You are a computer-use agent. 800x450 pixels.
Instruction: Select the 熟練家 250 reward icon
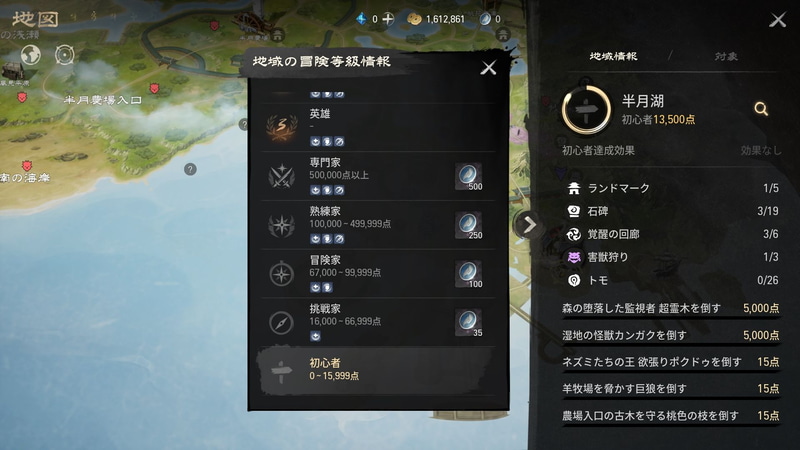pos(468,225)
